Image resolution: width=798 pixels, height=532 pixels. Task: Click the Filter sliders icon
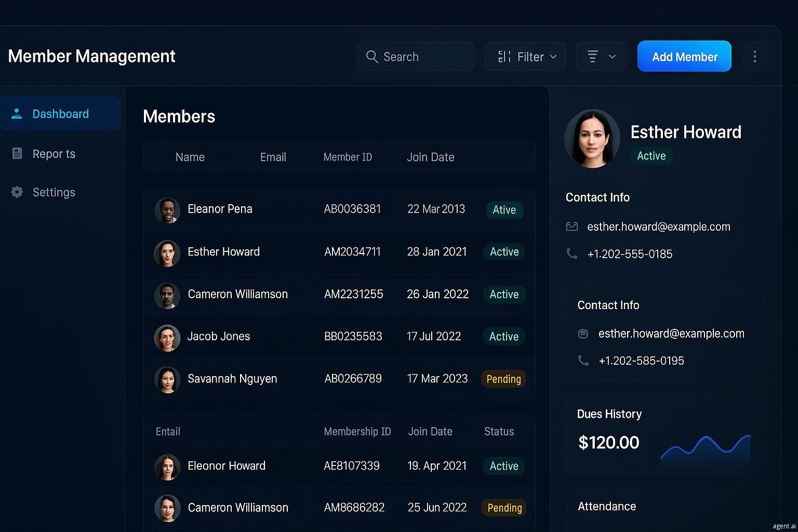[x=503, y=56]
